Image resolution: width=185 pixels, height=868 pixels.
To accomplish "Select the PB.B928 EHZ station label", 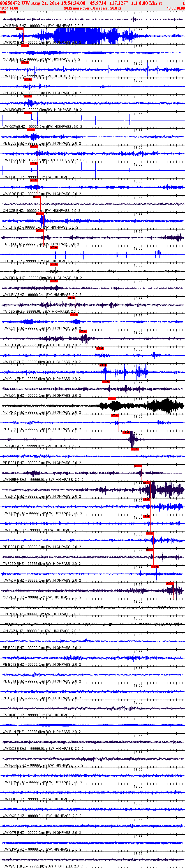I will click(42, 698).
